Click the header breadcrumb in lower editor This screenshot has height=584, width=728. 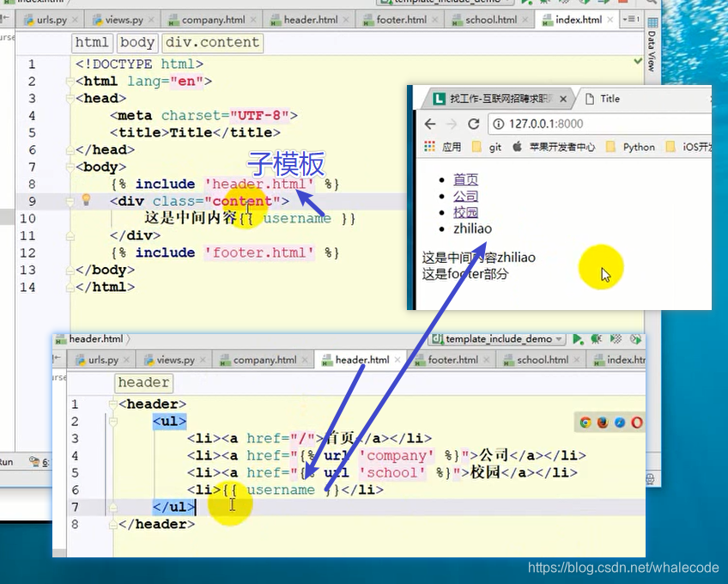click(x=143, y=382)
